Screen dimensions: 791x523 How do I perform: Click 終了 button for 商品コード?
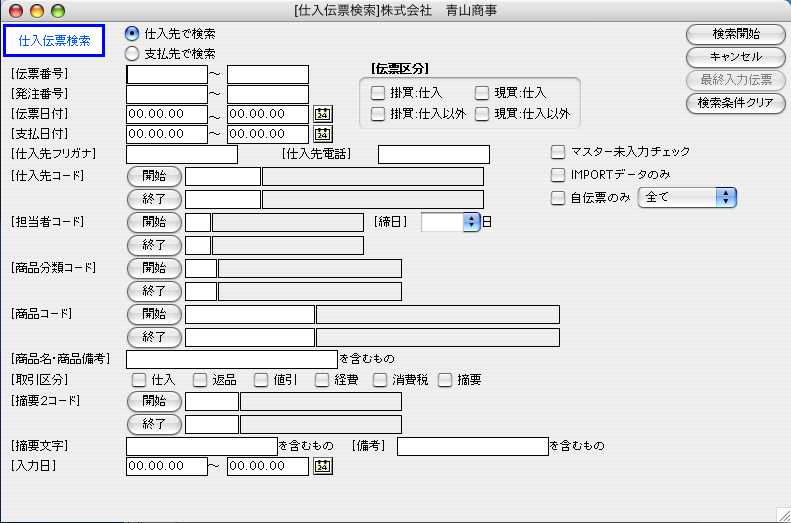[x=154, y=337]
